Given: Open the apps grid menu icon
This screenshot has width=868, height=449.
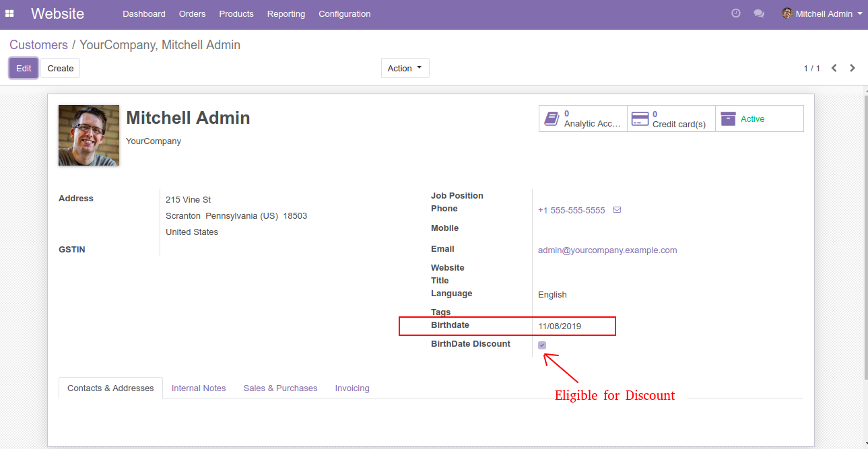Looking at the screenshot, I should (x=9, y=13).
